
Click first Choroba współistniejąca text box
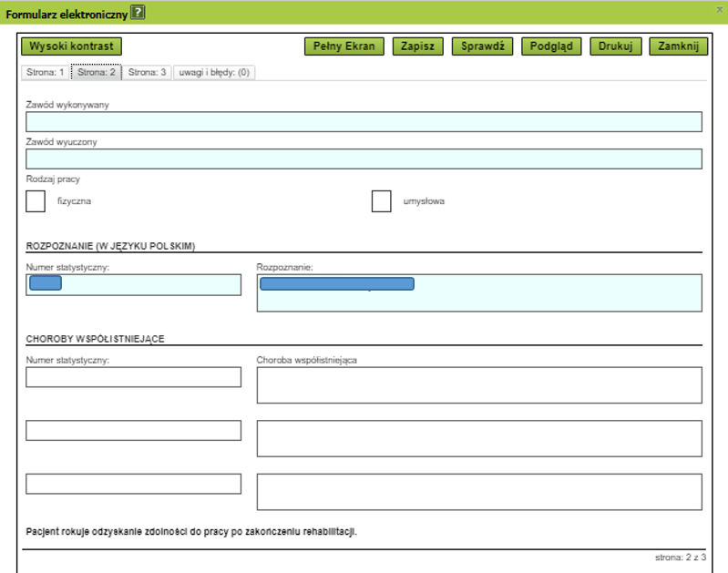[479, 385]
